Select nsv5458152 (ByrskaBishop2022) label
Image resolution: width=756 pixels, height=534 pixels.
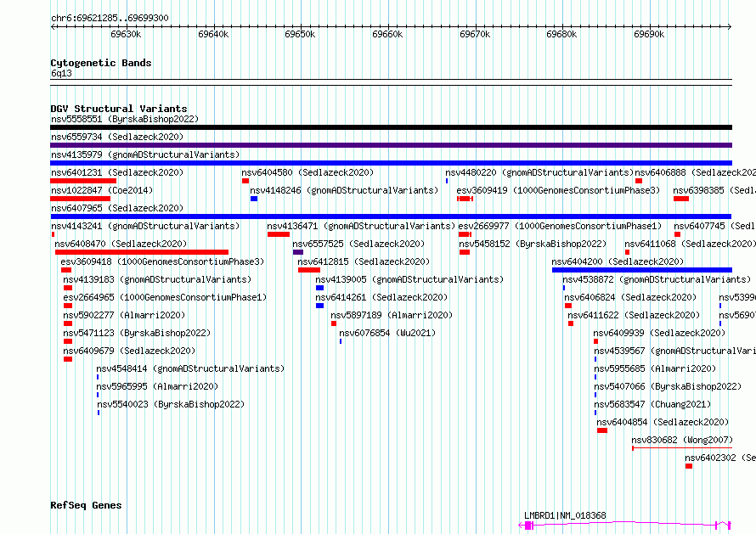point(533,244)
